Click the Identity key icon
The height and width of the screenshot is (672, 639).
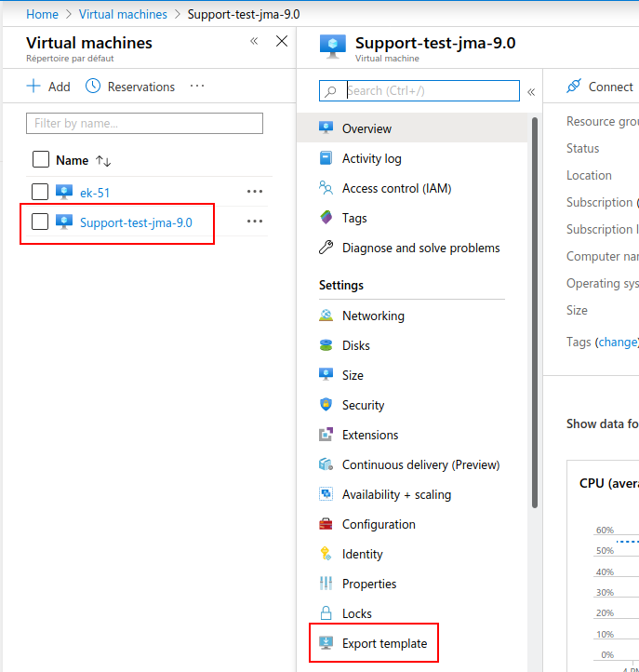pyautogui.click(x=326, y=554)
